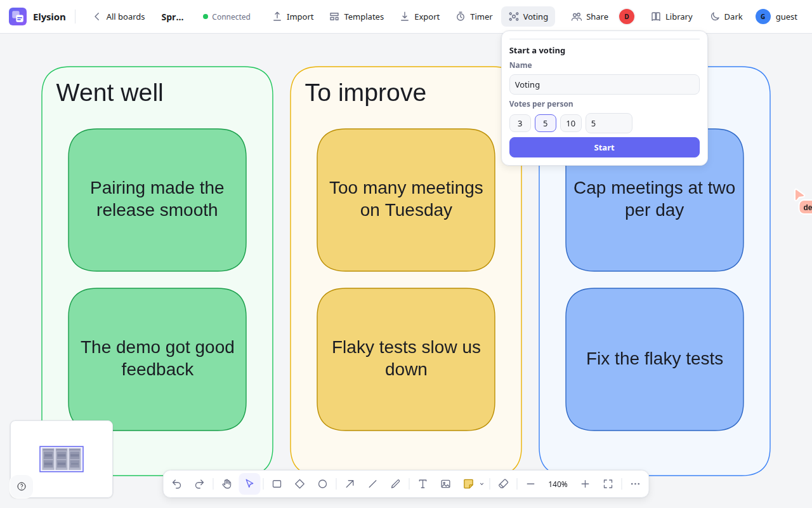Click the 140% zoom level
Viewport: 812px width, 508px height.
coord(558,484)
